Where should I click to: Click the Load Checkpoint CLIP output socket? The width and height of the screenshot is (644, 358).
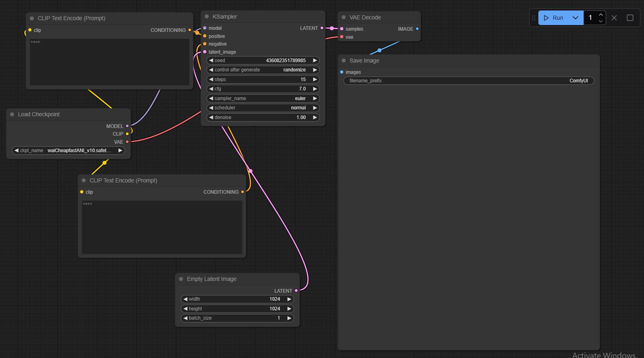[127, 134]
